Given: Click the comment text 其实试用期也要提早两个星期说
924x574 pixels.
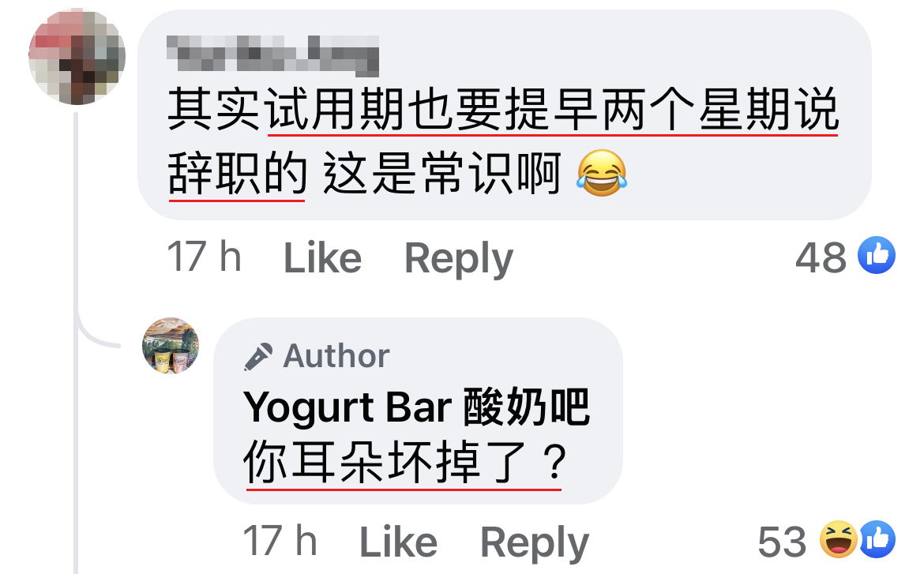Looking at the screenshot, I should (x=503, y=110).
